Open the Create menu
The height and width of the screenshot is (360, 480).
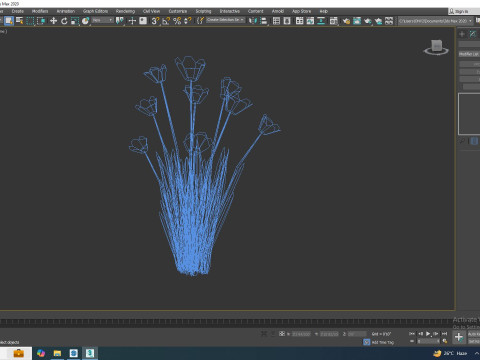17,11
